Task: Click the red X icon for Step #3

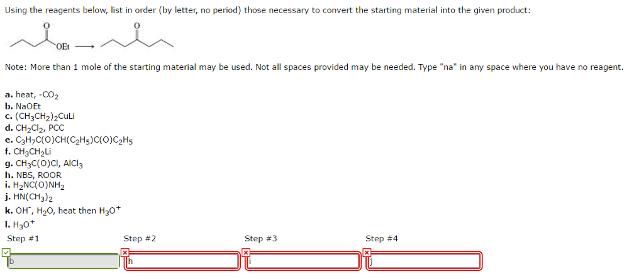Action: pyautogui.click(x=247, y=253)
